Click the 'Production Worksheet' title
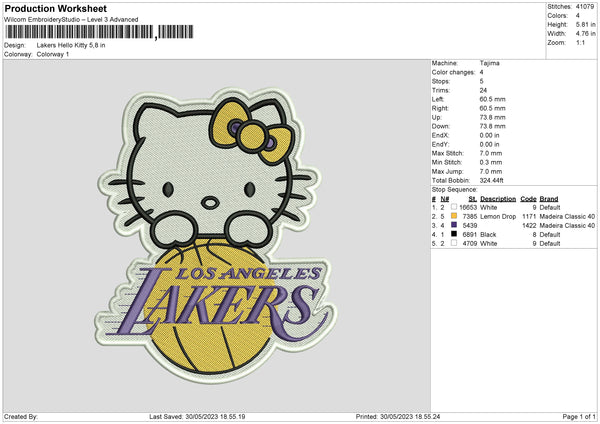The image size is (600, 424). click(56, 8)
